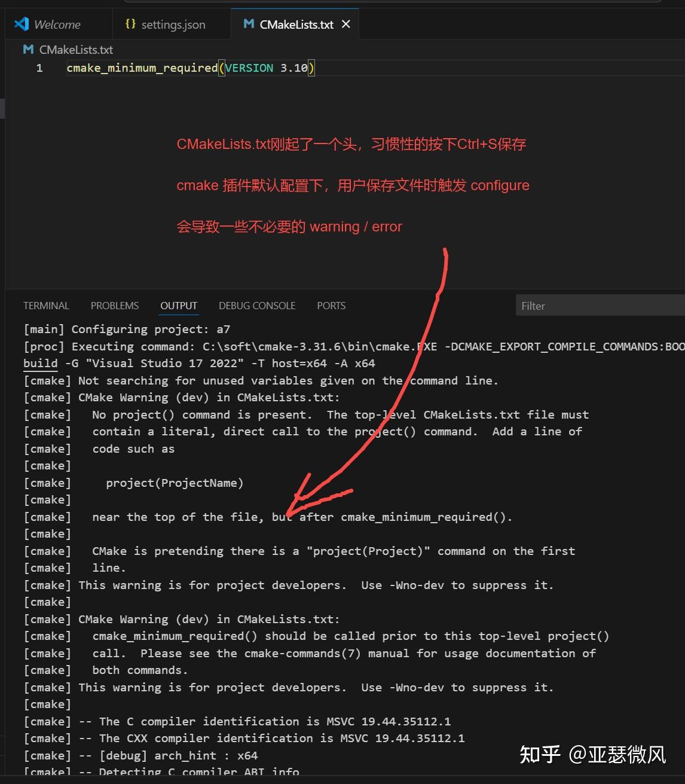Viewport: 685px width, 784px height.
Task: Select the OUTPUT panel tab
Action: coord(178,306)
